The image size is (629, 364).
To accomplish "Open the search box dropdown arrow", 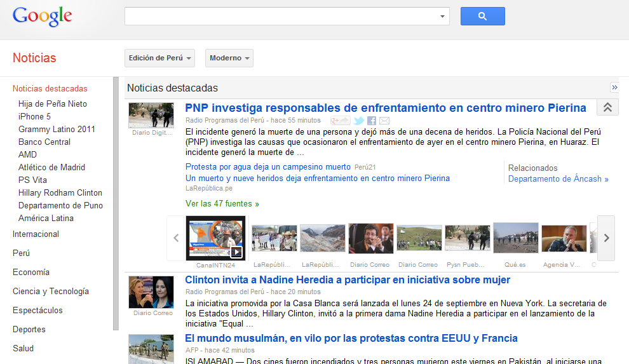I will (442, 17).
